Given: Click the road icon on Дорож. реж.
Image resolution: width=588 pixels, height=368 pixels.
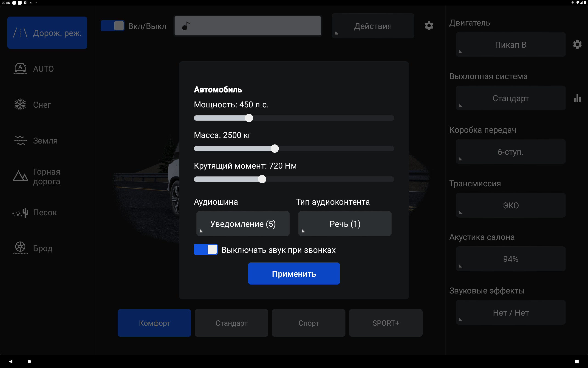Looking at the screenshot, I should tap(20, 33).
